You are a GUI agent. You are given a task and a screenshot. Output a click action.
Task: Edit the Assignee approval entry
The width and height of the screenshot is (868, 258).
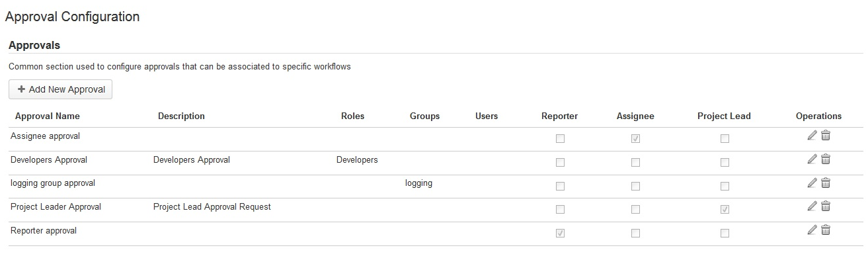click(x=812, y=136)
